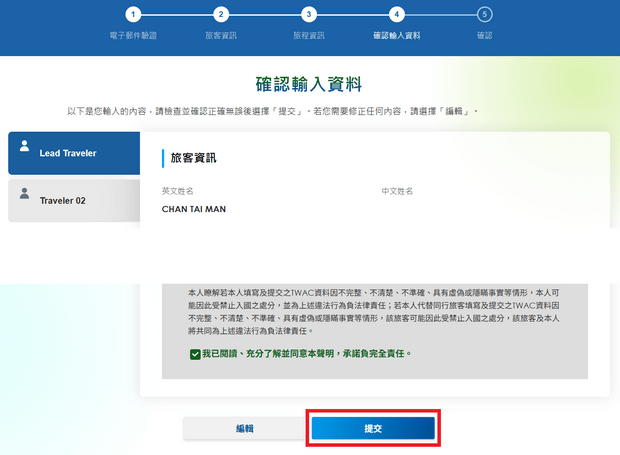The height and width of the screenshot is (455, 620).
Task: Click the Lead Traveler person icon
Action: click(x=24, y=146)
